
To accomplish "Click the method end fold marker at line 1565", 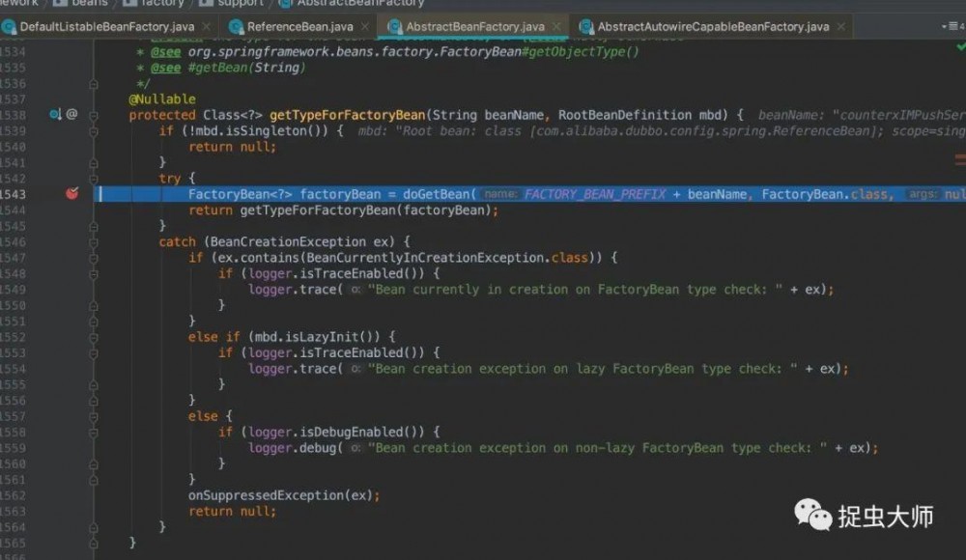I will [x=94, y=544].
